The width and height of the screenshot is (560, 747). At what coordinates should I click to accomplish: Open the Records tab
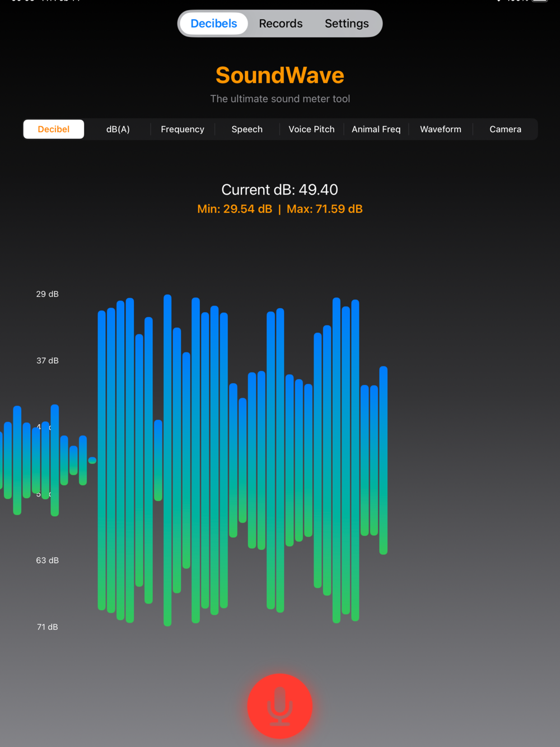pyautogui.click(x=281, y=24)
